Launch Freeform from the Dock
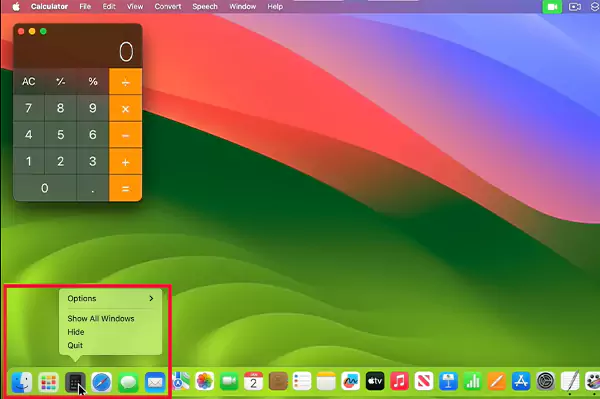Image resolution: width=600 pixels, height=399 pixels. (x=351, y=381)
